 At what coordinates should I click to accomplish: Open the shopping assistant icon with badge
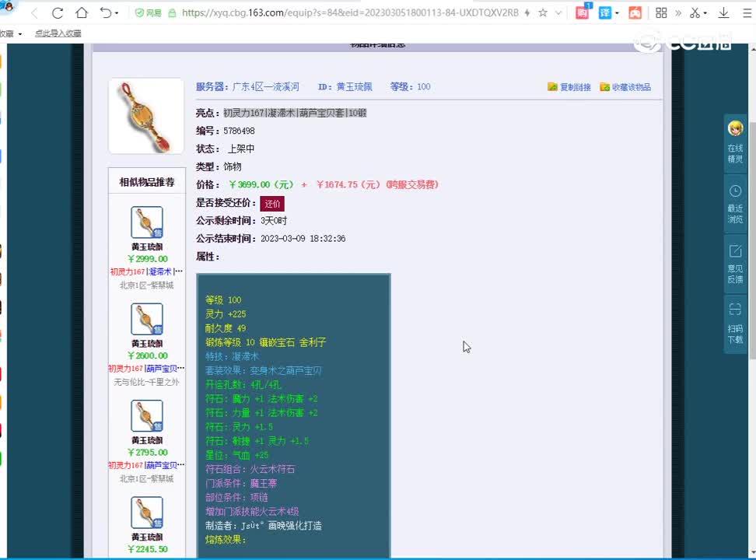tap(583, 12)
